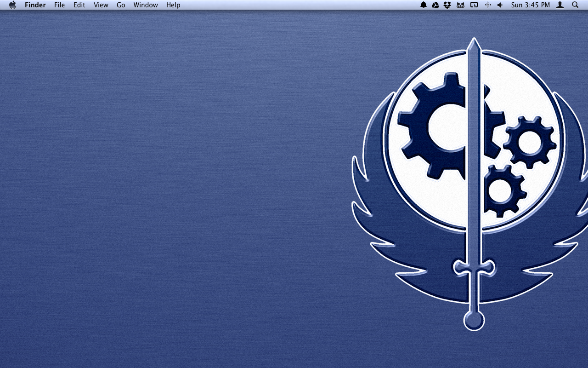Open the Window menu
This screenshot has height=368, width=588.
pyautogui.click(x=146, y=5)
